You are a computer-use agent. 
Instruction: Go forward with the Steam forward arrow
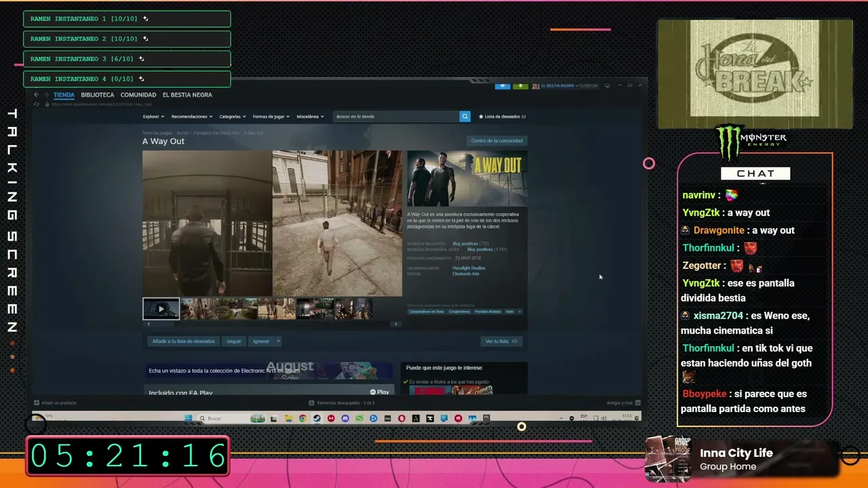pyautogui.click(x=46, y=95)
